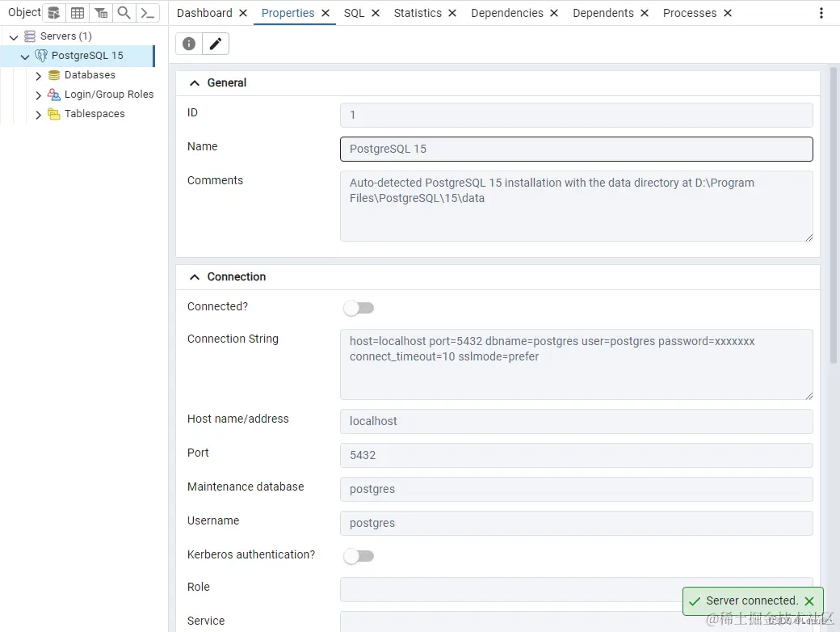
Task: Click the Maintenance database field
Action: coord(577,490)
